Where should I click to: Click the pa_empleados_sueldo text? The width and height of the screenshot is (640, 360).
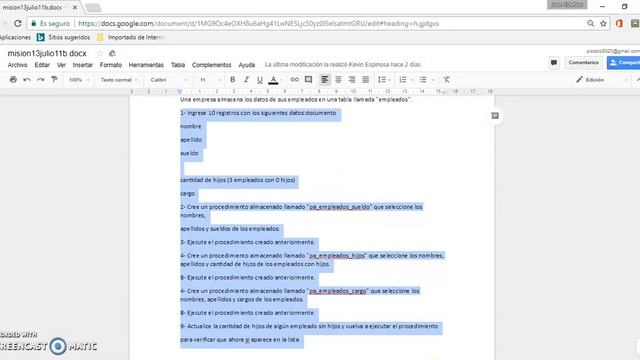tap(339, 207)
